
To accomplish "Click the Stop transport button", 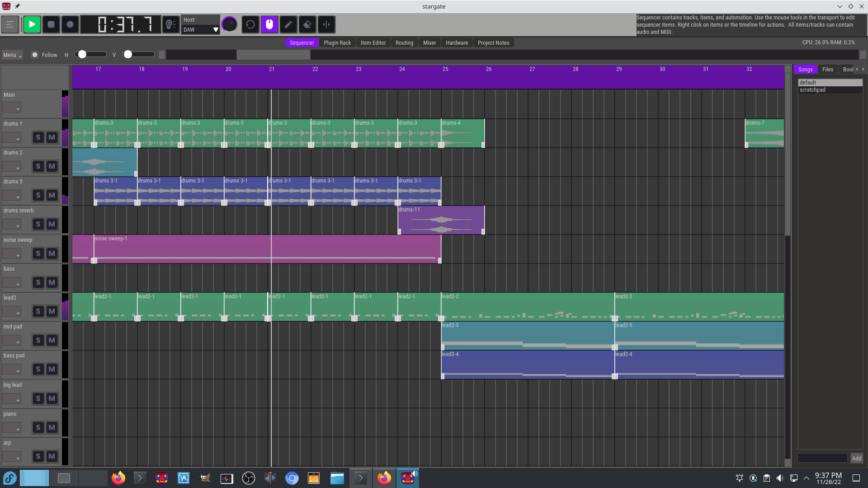I will click(51, 24).
